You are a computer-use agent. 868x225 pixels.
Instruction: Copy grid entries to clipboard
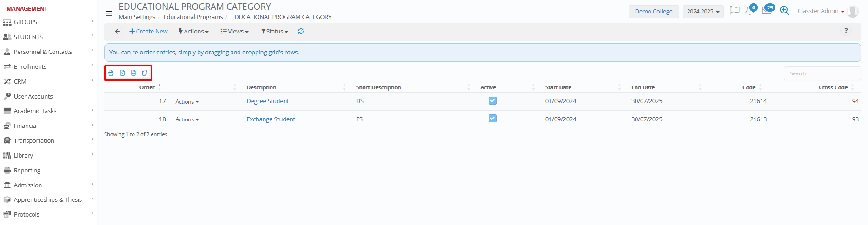(x=145, y=73)
